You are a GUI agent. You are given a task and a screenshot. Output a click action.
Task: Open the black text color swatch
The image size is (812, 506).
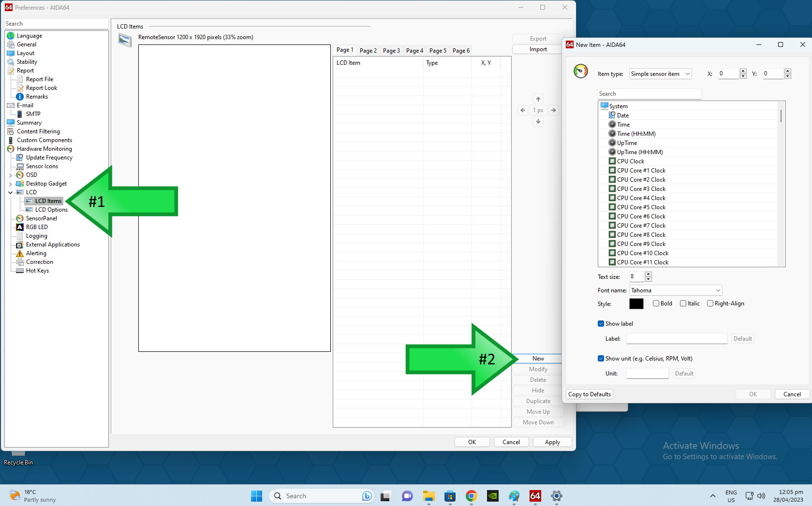[636, 304]
